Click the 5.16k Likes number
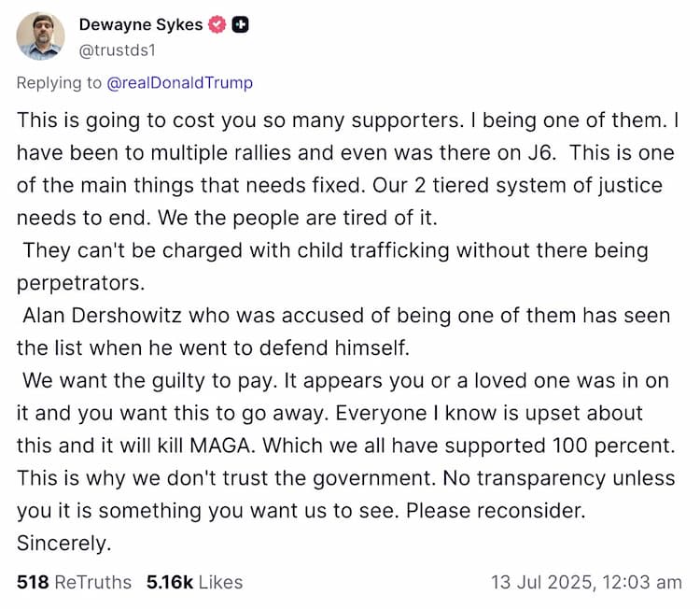The width and height of the screenshot is (700, 609). (x=169, y=582)
